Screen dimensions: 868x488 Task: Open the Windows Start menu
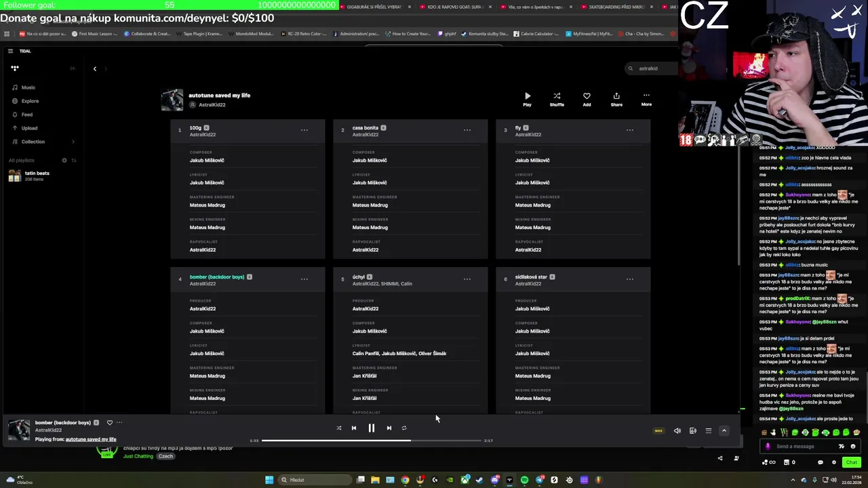(x=269, y=480)
